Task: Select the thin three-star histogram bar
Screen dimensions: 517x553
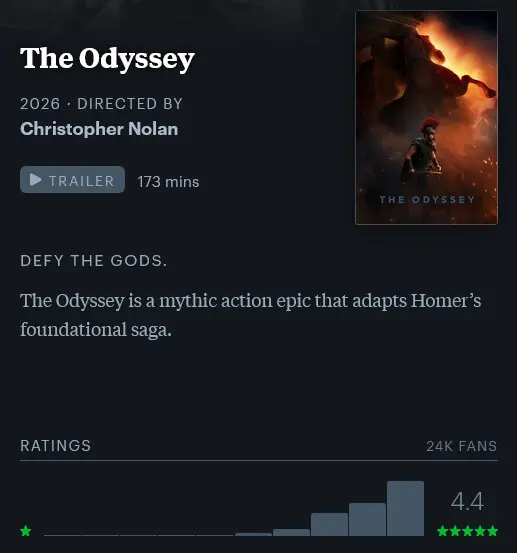Action: (x=253, y=534)
